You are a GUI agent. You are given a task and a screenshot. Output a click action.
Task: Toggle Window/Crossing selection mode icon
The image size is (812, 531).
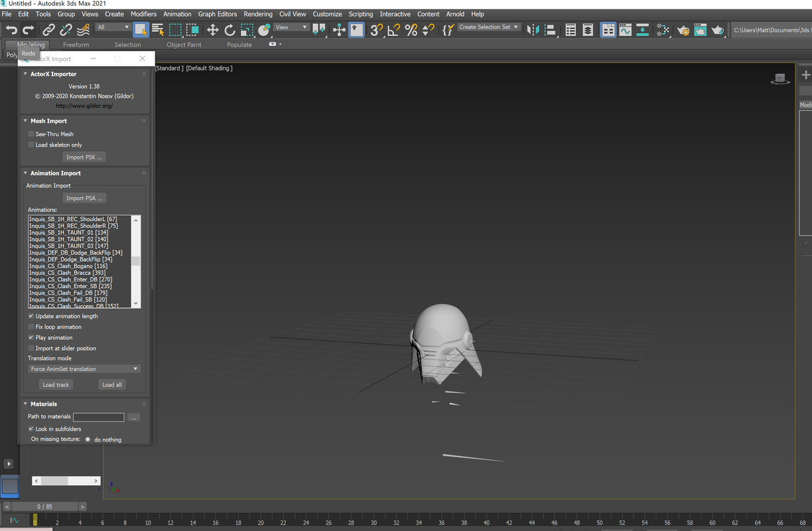click(x=192, y=30)
